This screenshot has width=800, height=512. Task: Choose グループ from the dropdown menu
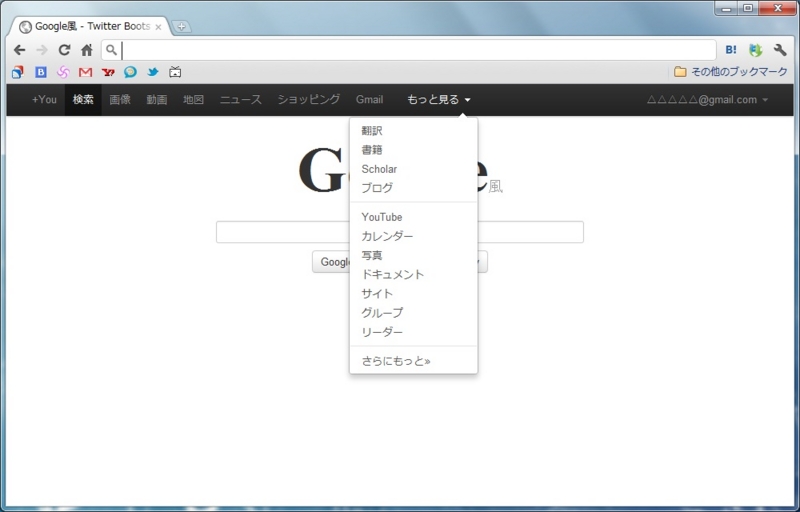[382, 313]
